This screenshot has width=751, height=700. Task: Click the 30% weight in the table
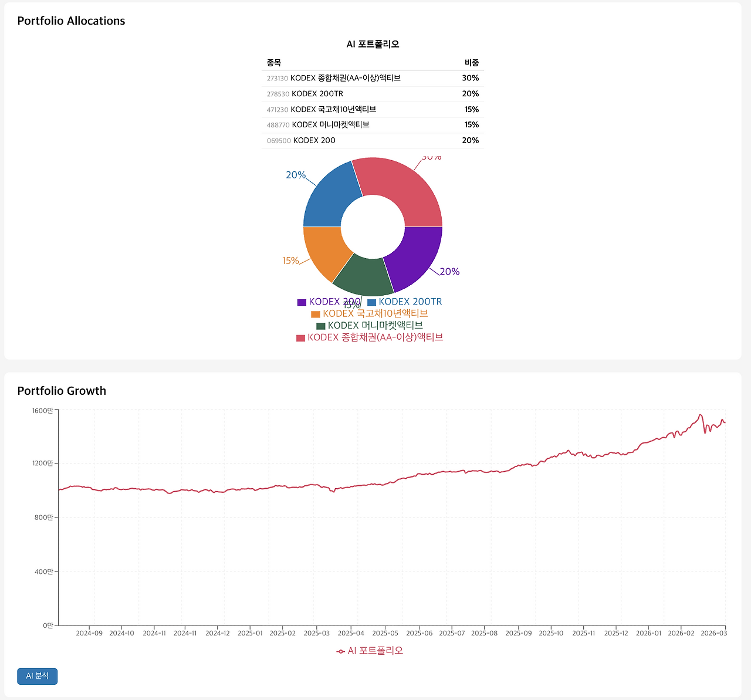(x=471, y=78)
